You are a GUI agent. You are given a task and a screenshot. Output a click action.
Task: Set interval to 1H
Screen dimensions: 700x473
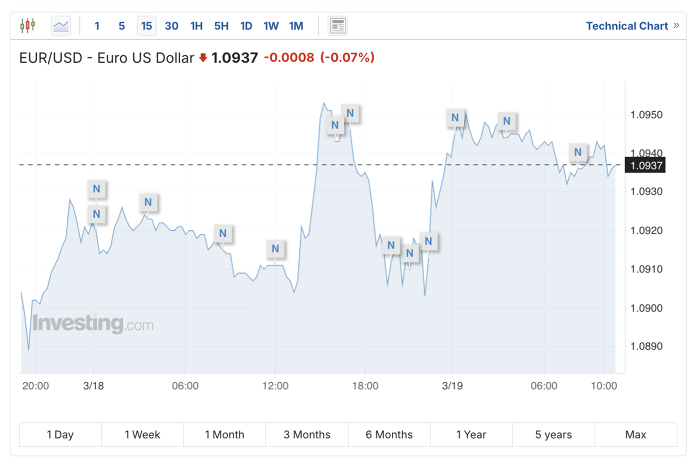pyautogui.click(x=196, y=26)
